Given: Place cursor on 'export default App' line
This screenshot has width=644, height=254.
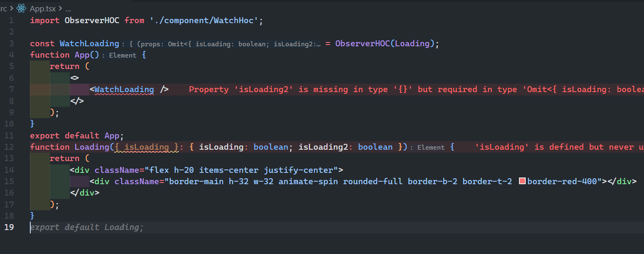Looking at the screenshot, I should (x=76, y=135).
